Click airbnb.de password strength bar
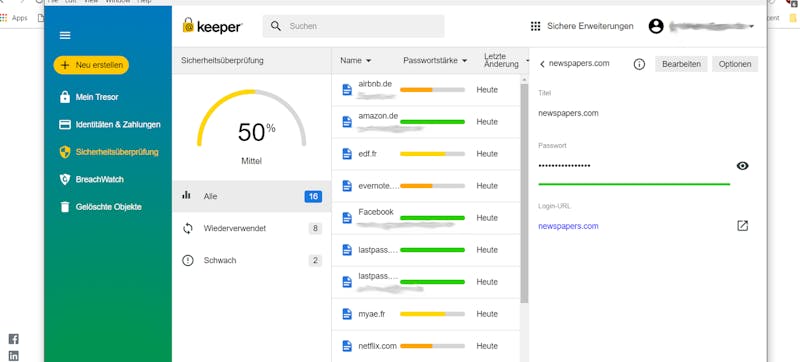Image resolution: width=800 pixels, height=362 pixels. (432, 90)
